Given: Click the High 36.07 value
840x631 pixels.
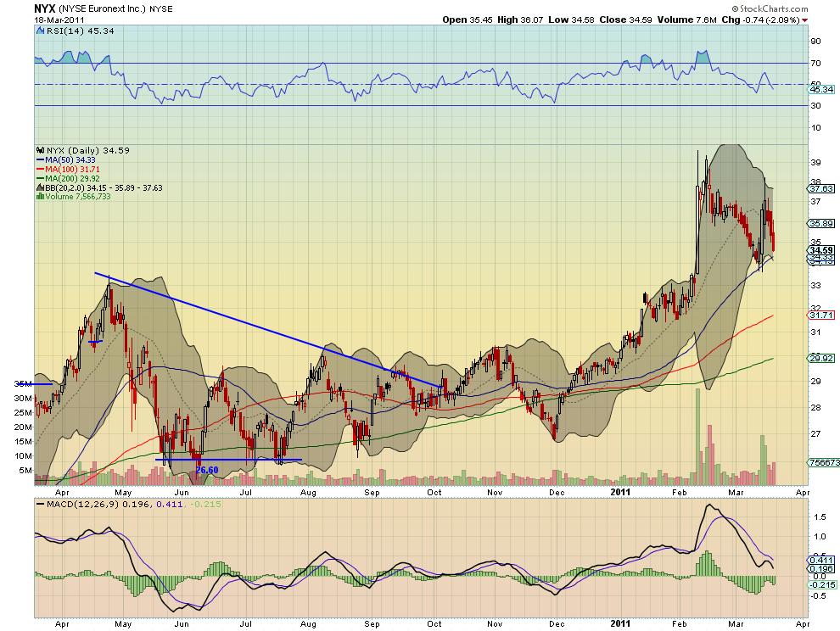Looking at the screenshot, I should pyautogui.click(x=519, y=20).
